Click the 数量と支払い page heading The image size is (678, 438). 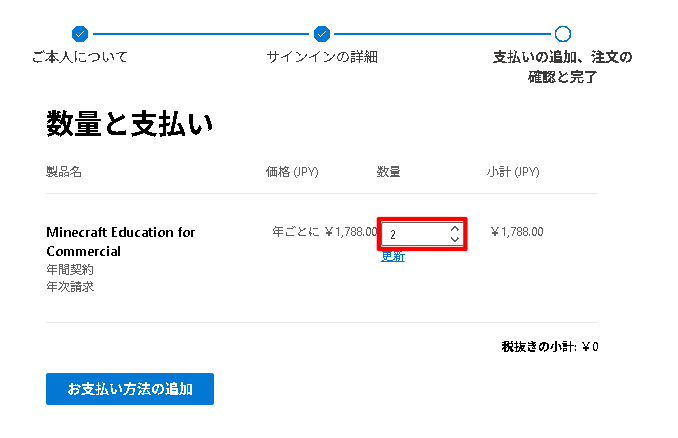(130, 124)
